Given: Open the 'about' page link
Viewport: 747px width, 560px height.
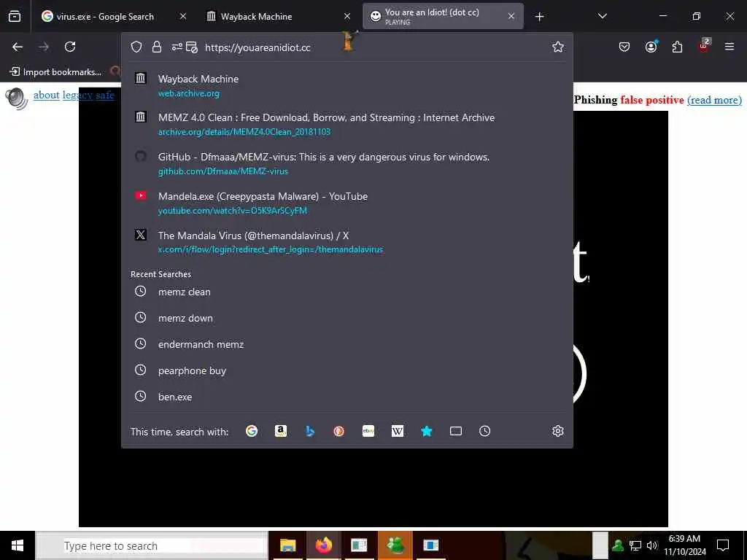Looking at the screenshot, I should coord(46,96).
